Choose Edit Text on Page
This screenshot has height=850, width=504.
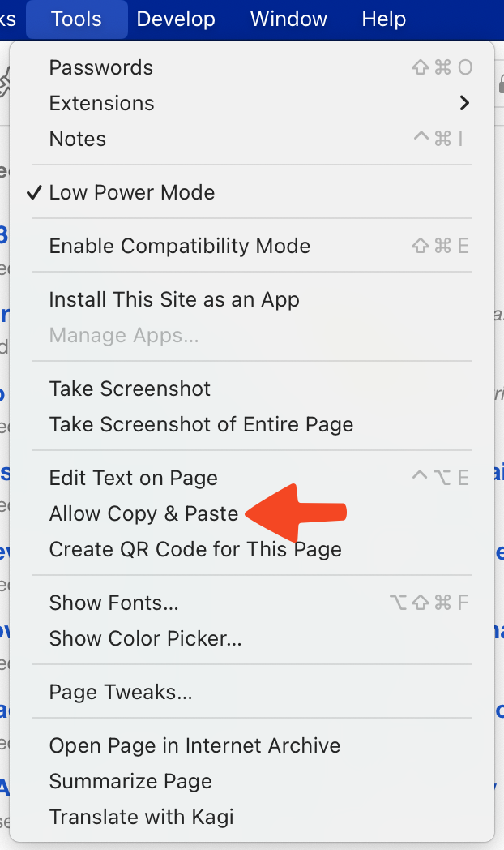(x=252, y=479)
